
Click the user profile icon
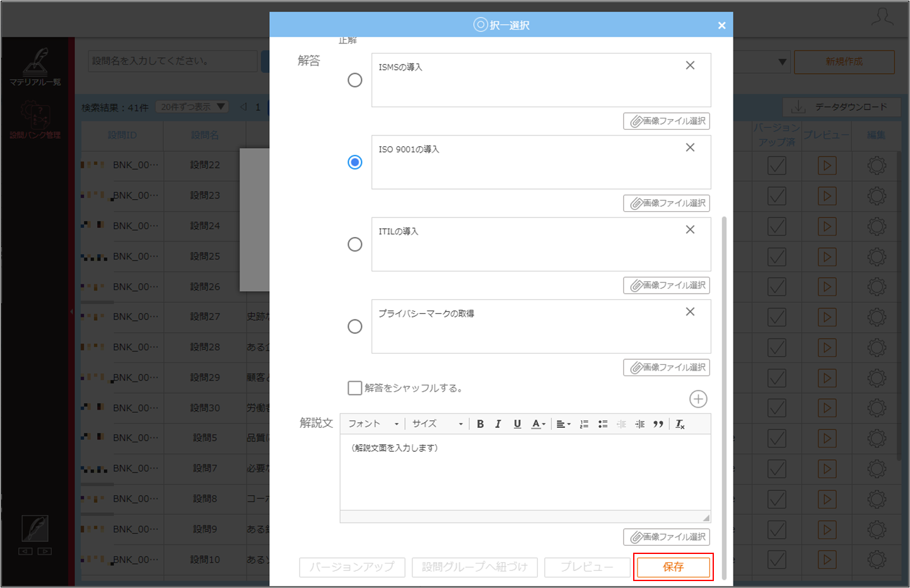coord(882,17)
